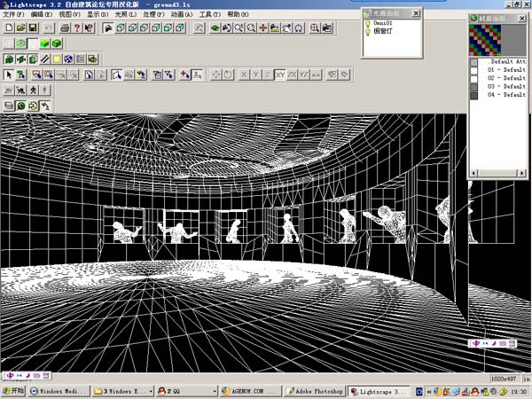The width and height of the screenshot is (532, 399).
Task: Click the context help pointer icon
Action: pos(89,27)
